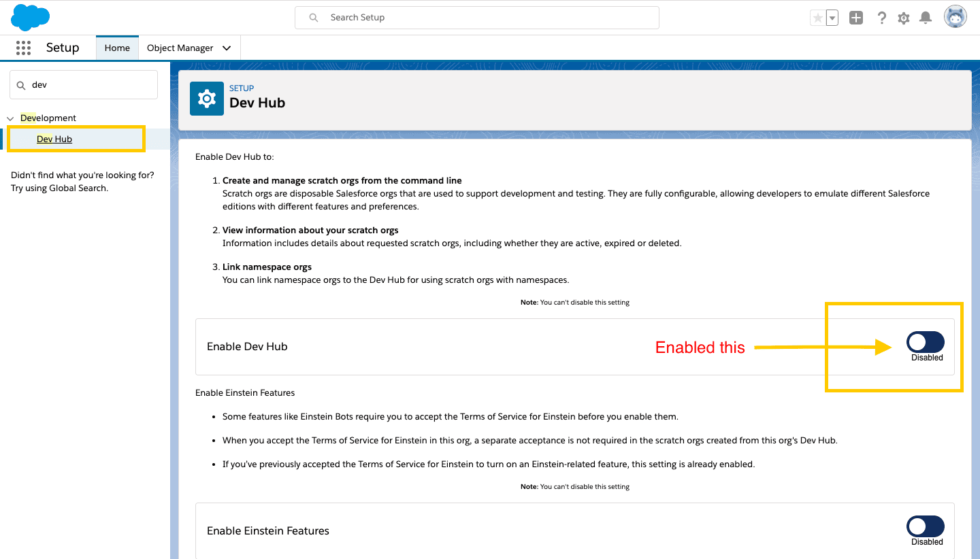Screen dimensions: 980x559
Task: Click the 'Enable Dev Hub' setting label
Action: 247,346
